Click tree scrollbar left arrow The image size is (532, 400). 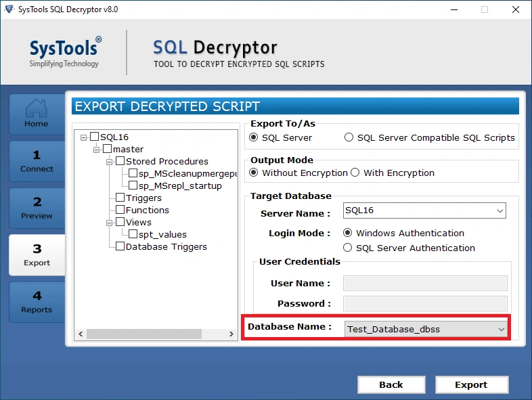coord(81,334)
